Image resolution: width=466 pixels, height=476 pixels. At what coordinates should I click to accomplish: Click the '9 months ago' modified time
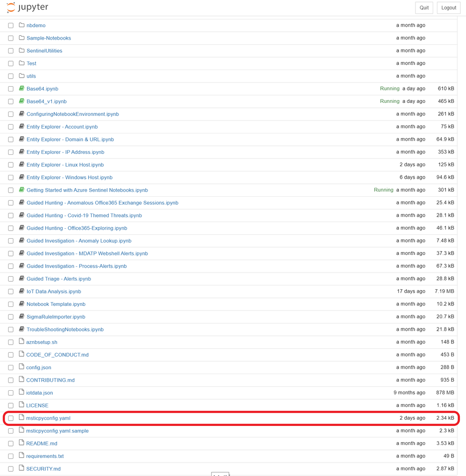tap(409, 393)
